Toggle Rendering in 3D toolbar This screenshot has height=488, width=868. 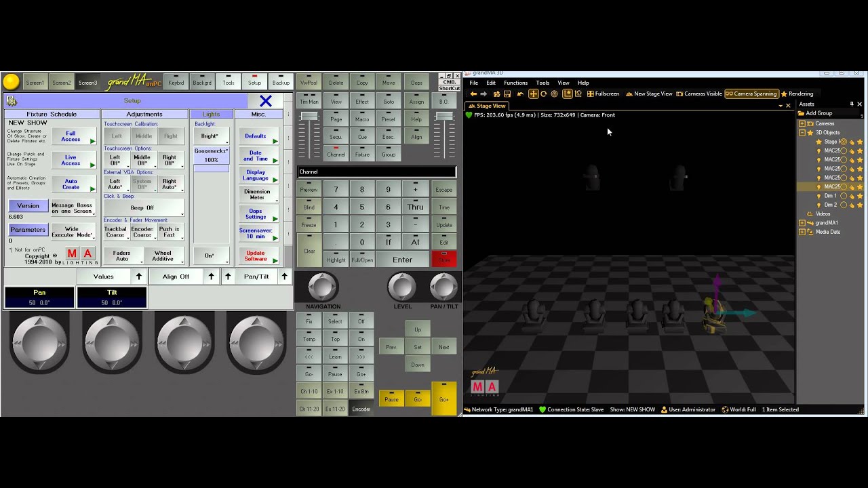click(x=797, y=94)
